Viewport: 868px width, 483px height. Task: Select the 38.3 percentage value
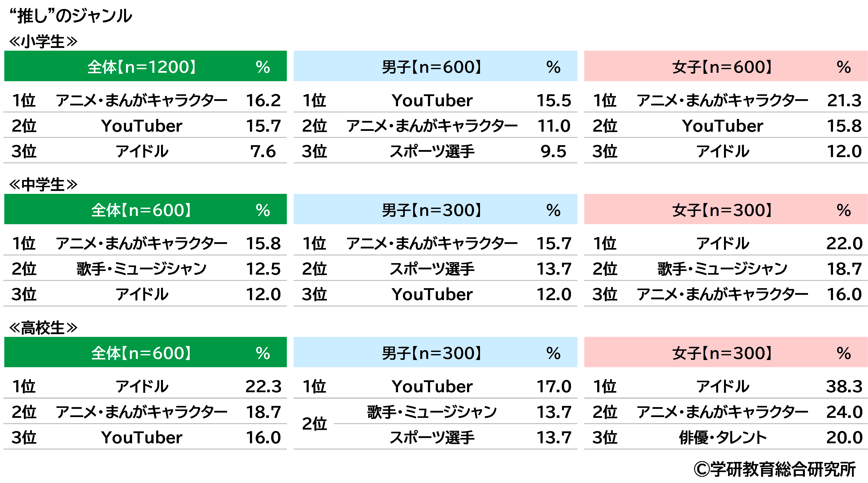click(x=844, y=386)
